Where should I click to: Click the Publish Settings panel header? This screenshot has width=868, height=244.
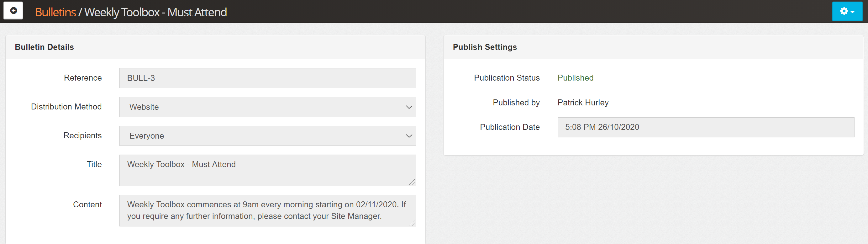[x=485, y=47]
